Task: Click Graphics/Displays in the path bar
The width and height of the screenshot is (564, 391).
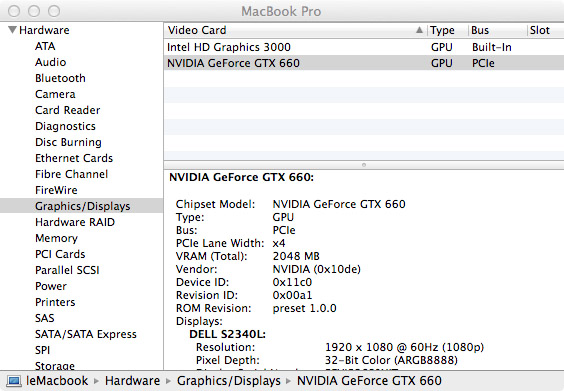Action: coord(229,381)
